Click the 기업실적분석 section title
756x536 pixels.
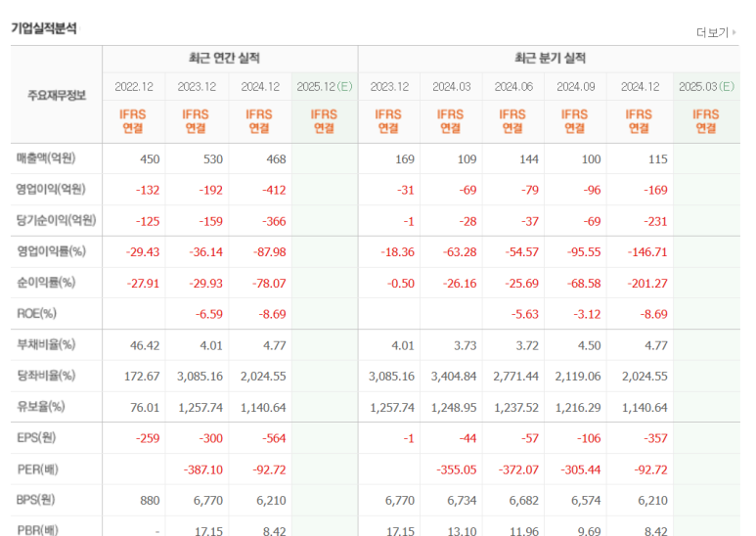44,28
